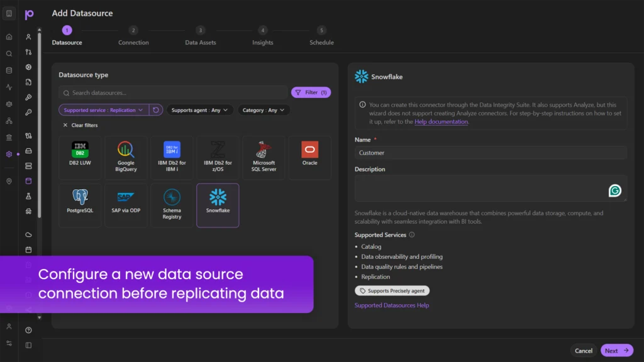Go to step 5 Schedule
The image size is (644, 362).
[x=321, y=36]
